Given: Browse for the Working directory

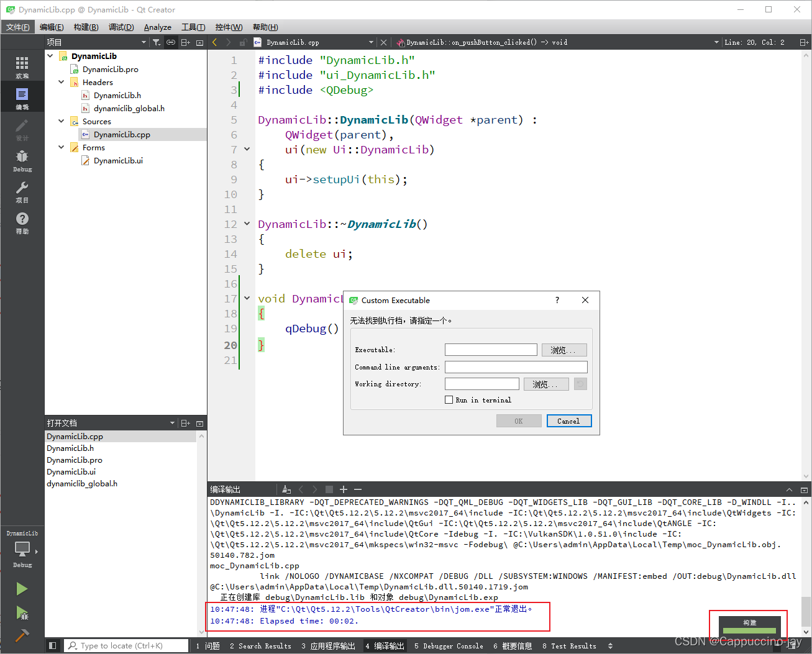Looking at the screenshot, I should [546, 384].
